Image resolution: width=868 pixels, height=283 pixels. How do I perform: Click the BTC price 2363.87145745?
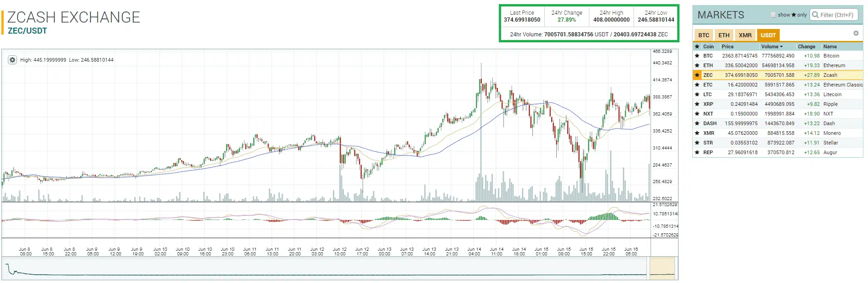[740, 56]
